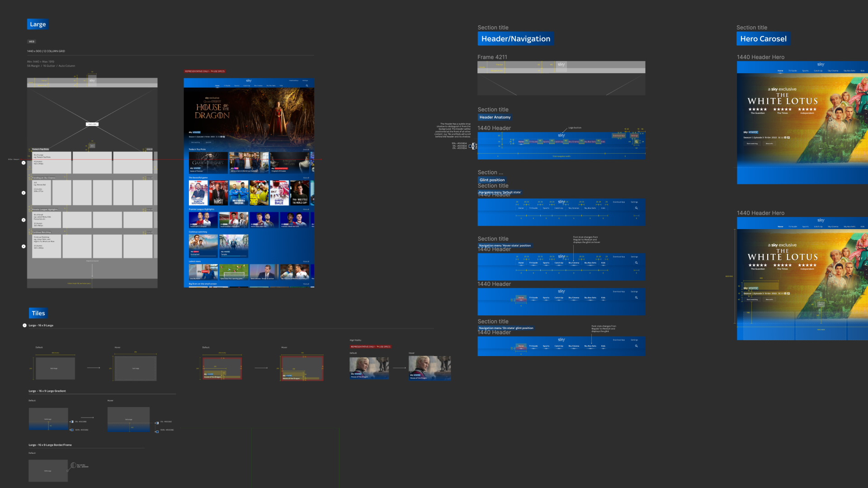Click annotation circle number 4 beside the wireframe

click(24, 246)
